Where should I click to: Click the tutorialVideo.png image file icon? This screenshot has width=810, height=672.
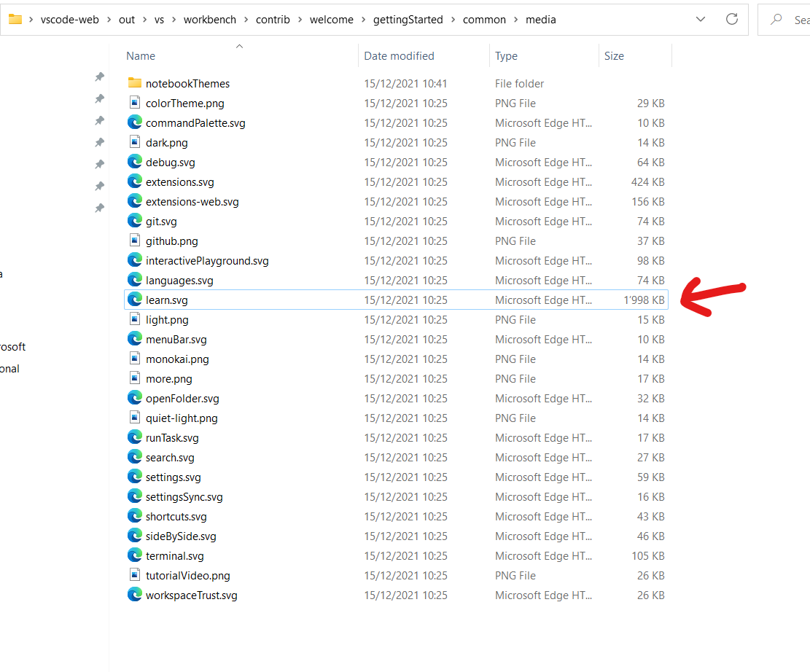coord(135,575)
